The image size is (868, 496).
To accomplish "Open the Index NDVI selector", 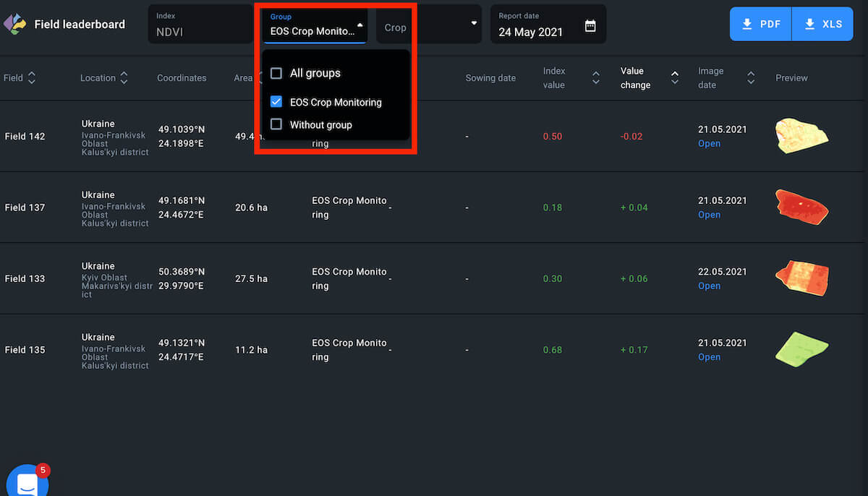I will (200, 25).
